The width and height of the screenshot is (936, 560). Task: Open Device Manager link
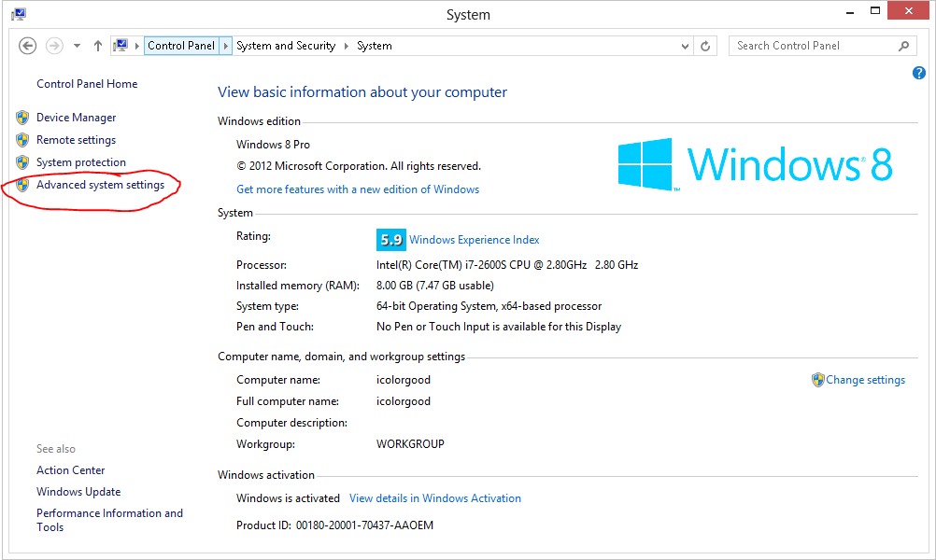[x=77, y=118]
